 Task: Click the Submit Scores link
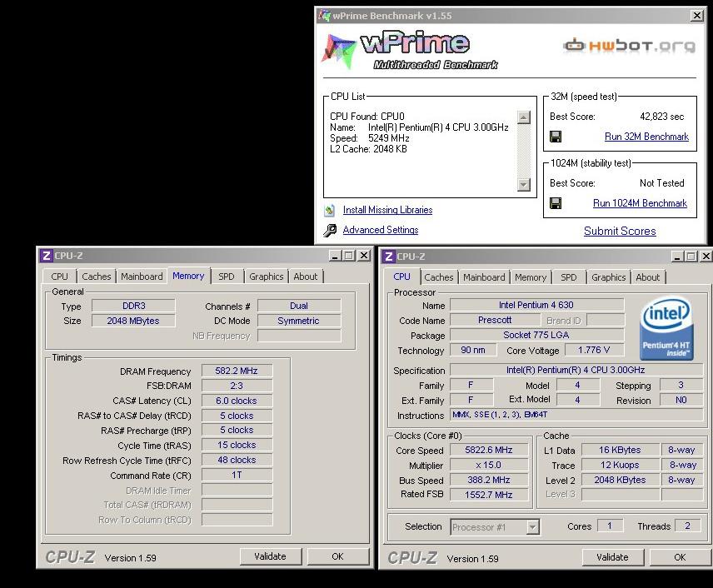620,231
